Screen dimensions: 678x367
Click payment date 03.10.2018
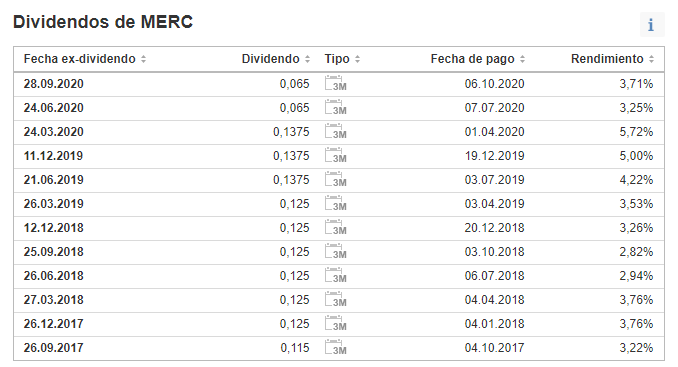495,252
